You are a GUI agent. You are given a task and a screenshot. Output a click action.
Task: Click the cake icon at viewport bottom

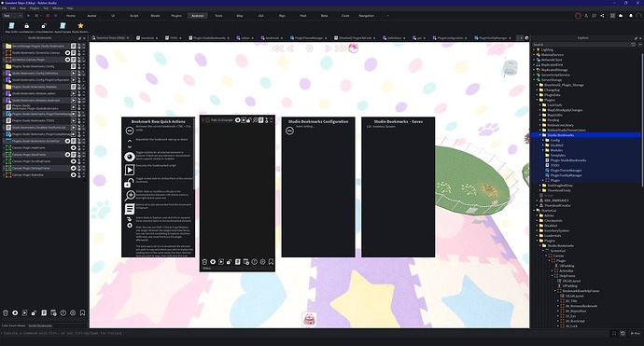point(309,319)
